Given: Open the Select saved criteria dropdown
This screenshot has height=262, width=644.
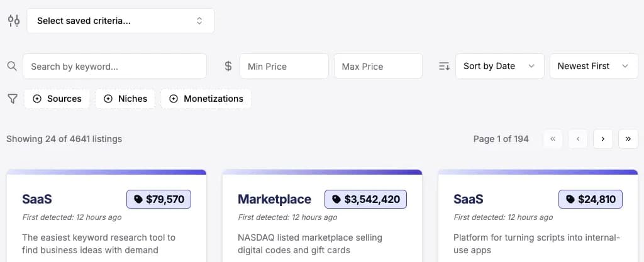Looking at the screenshot, I should [x=121, y=21].
